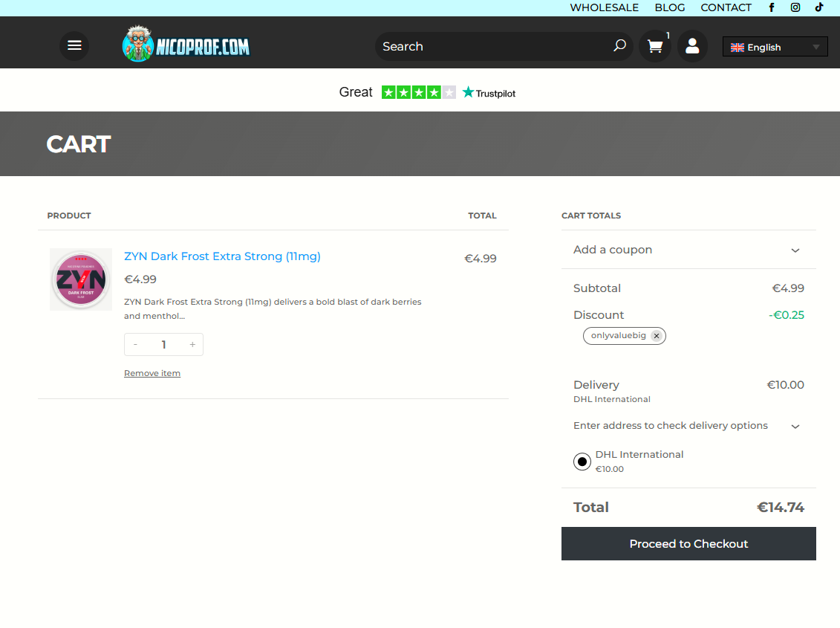Expand Enter address to check delivery options
Viewport: 840px width, 628px height.
(x=688, y=426)
